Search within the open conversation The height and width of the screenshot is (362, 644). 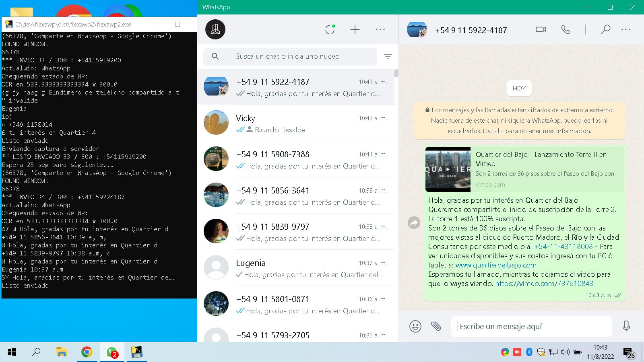click(606, 29)
